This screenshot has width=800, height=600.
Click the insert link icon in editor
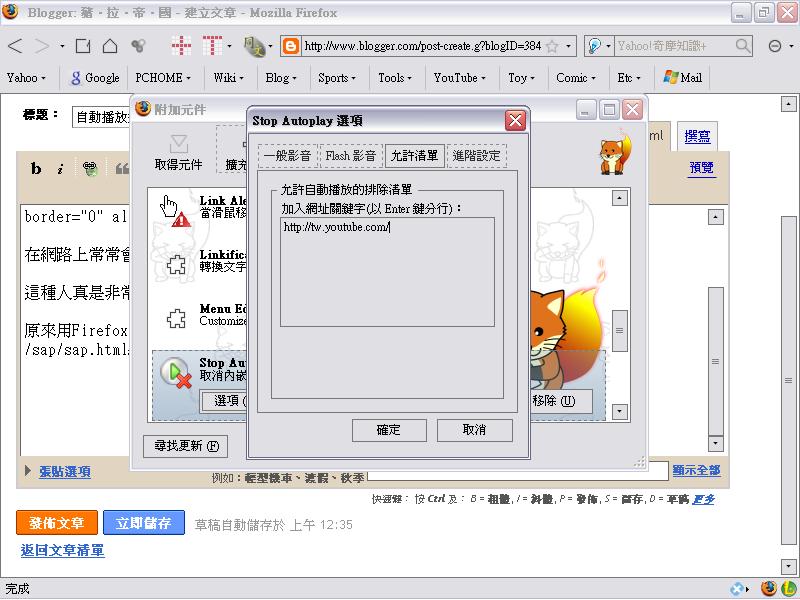90,168
